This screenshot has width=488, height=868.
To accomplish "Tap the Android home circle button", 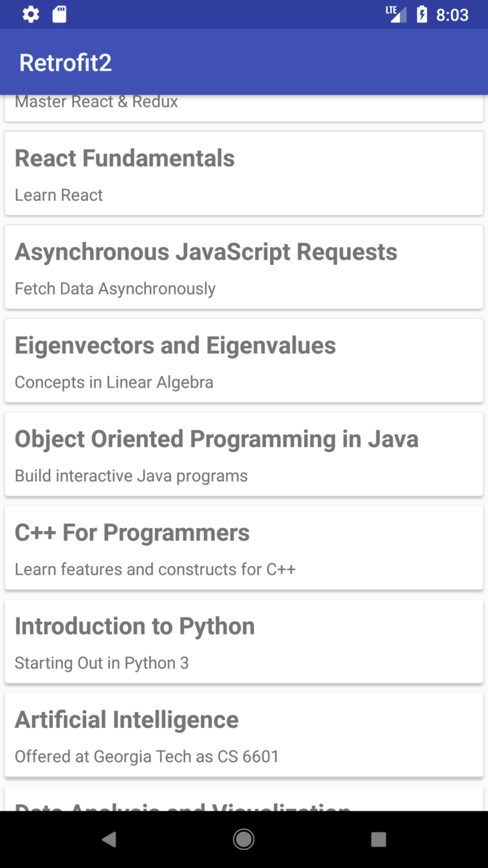I will [244, 839].
